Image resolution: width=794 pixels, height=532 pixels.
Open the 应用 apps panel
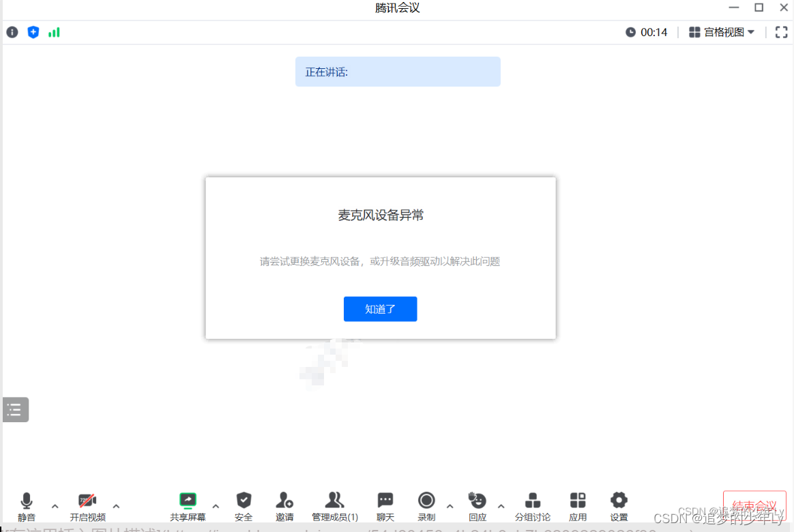(x=578, y=506)
